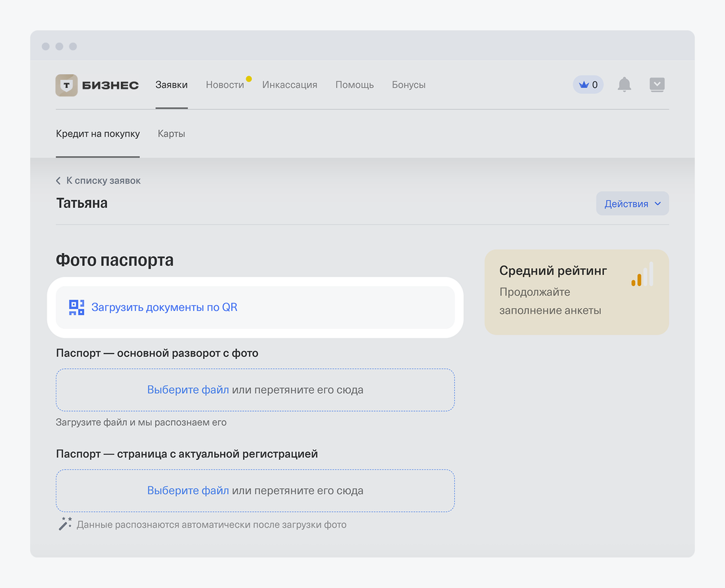Click the back arrow to applications list
Viewport: 725px width, 588px height.
[x=58, y=180]
